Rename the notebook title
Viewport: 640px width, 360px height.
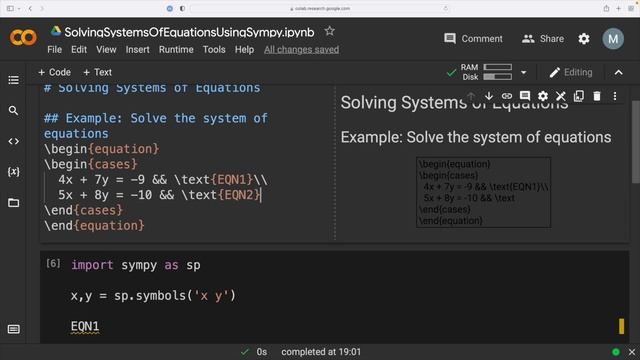click(189, 32)
